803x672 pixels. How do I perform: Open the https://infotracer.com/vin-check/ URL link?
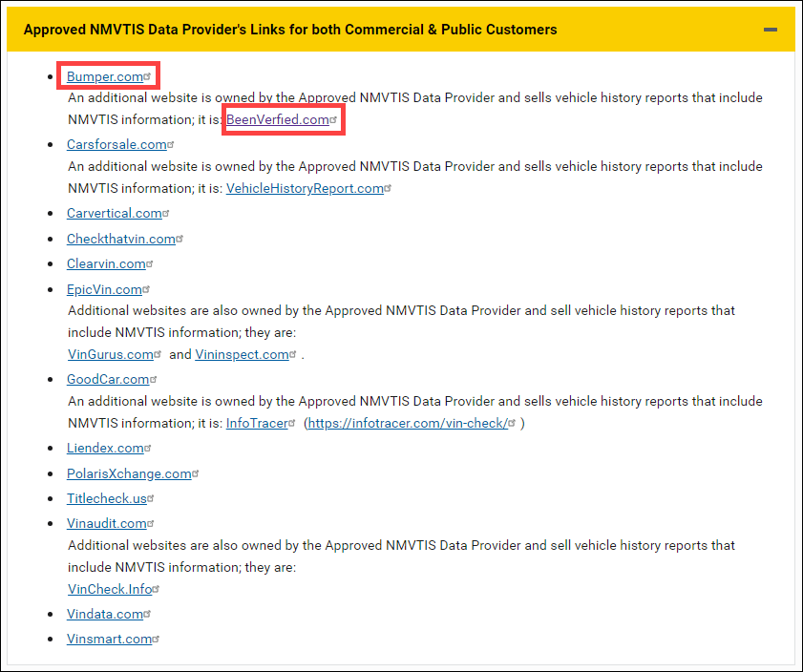[408, 424]
